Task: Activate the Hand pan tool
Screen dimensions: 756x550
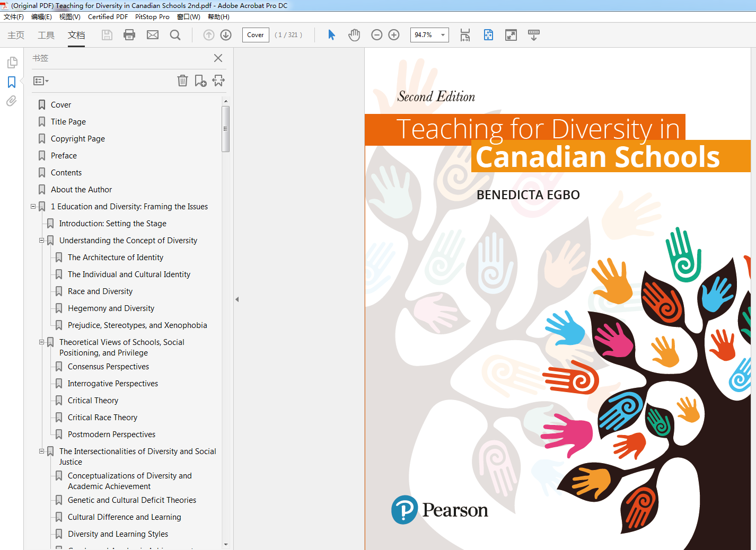Action: pos(354,35)
